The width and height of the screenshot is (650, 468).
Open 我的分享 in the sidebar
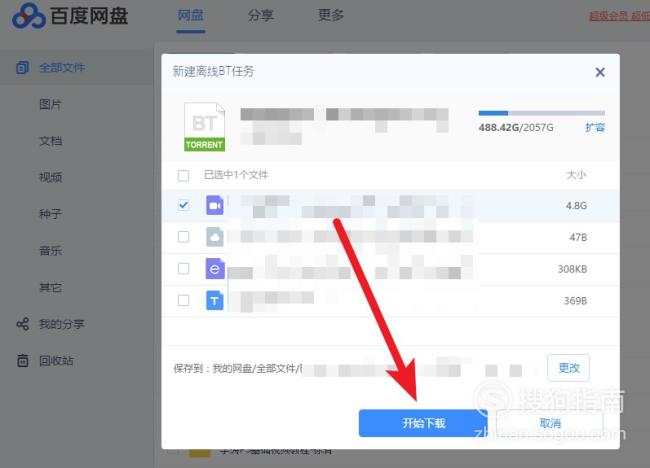tap(61, 324)
